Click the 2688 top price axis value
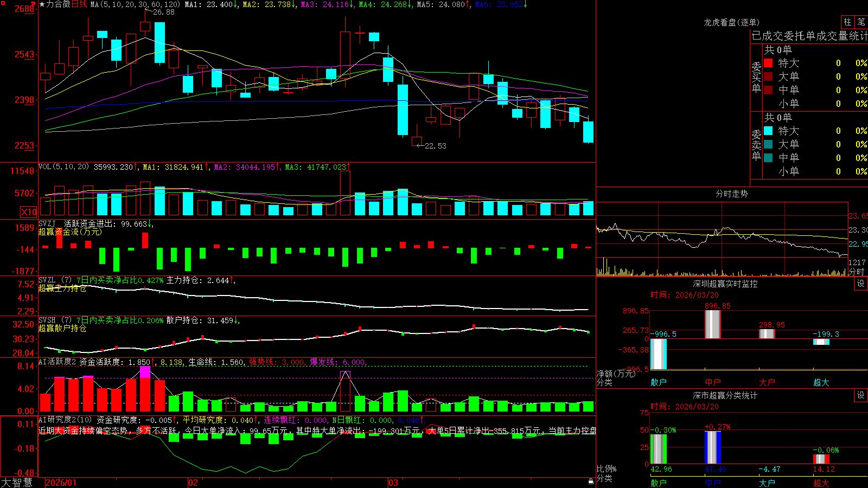 (24, 9)
